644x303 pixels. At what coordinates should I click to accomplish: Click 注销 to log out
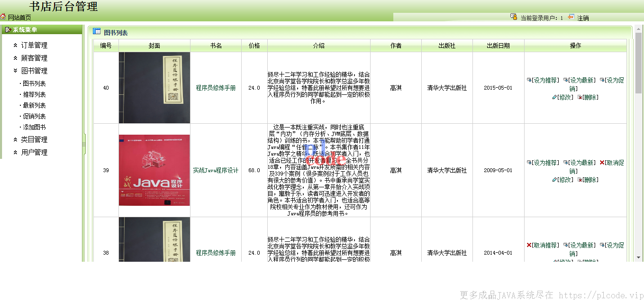click(583, 18)
